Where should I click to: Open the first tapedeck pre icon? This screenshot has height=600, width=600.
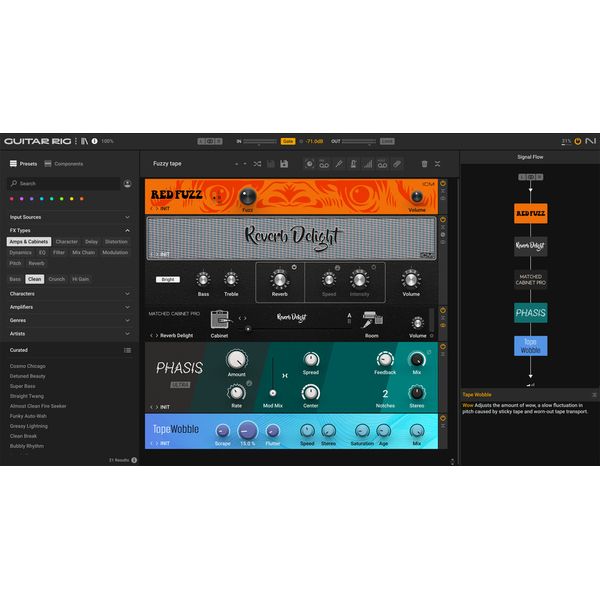pyautogui.click(x=324, y=164)
